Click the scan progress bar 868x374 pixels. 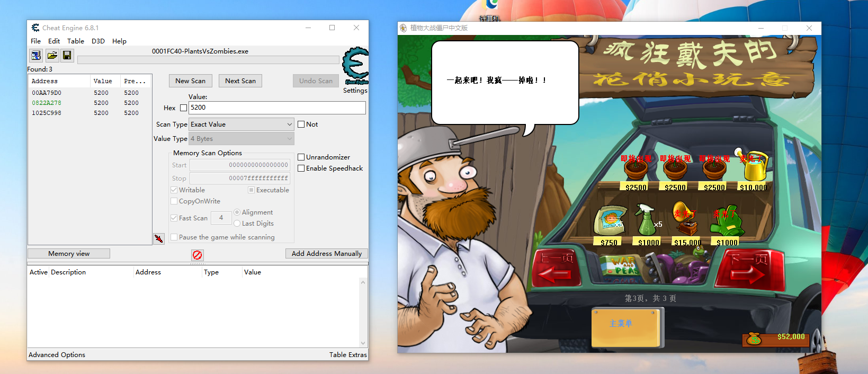click(x=208, y=60)
